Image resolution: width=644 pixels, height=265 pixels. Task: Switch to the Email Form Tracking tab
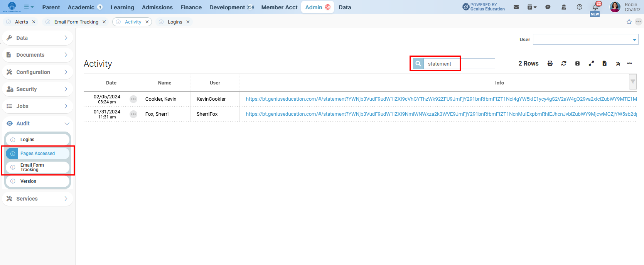(76, 22)
